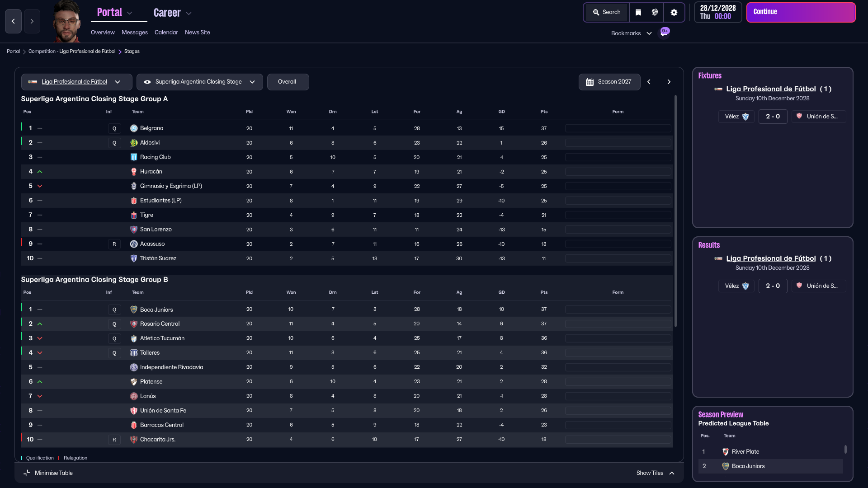Go forward with the right arrow
Viewport: 868px width, 488px height.
coord(32,21)
